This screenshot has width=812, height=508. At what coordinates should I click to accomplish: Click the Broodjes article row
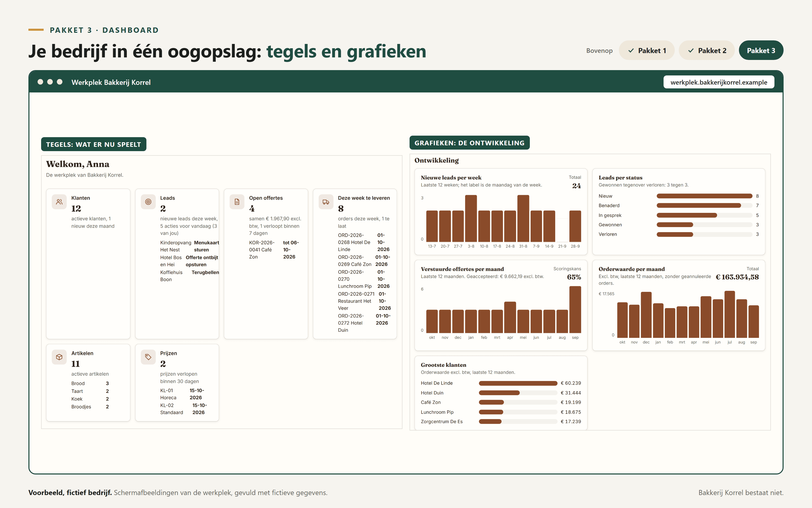[x=90, y=407]
